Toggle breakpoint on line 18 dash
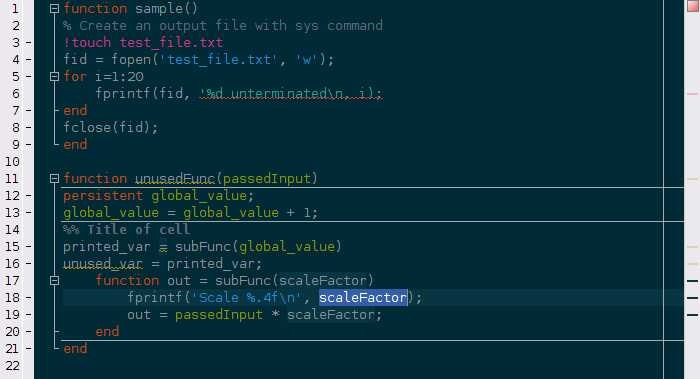The image size is (700, 379). 29,298
